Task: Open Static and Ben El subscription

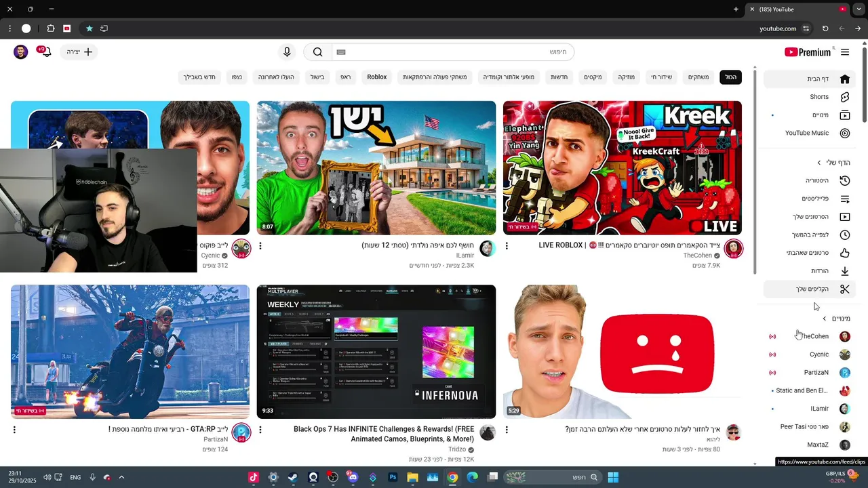Action: click(809, 390)
